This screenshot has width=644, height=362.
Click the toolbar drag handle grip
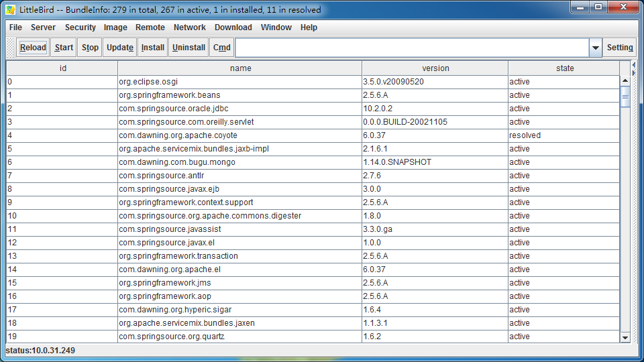pos(11,48)
